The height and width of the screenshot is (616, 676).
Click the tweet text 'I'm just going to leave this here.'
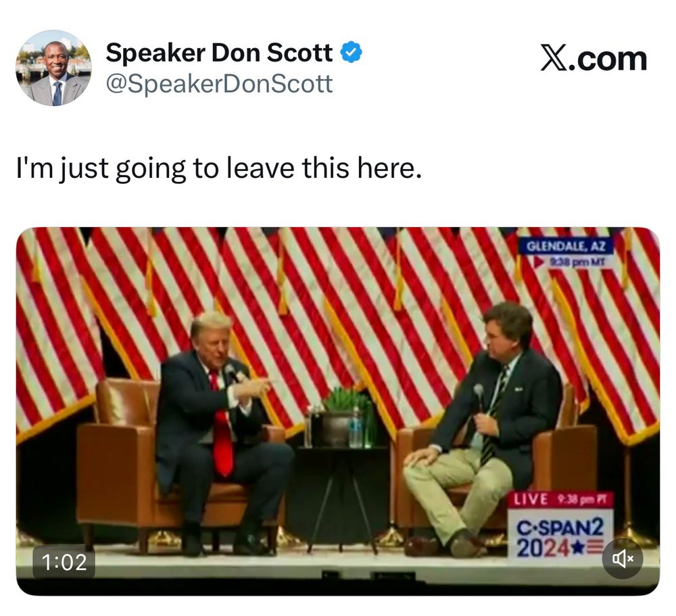tap(218, 168)
